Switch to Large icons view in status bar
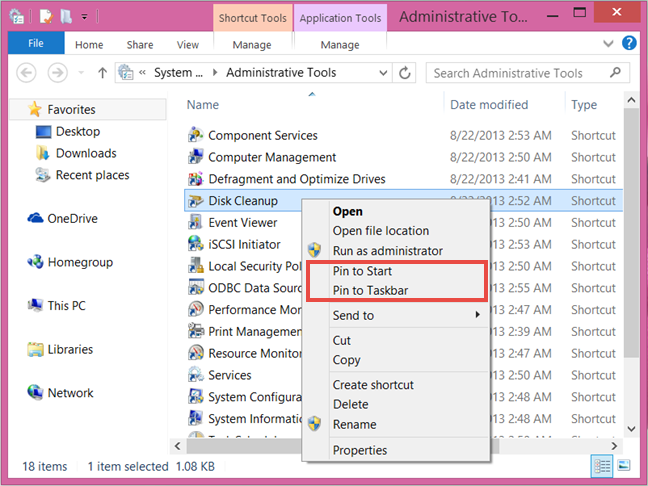Screen dimensions: 648x486 tap(624, 466)
